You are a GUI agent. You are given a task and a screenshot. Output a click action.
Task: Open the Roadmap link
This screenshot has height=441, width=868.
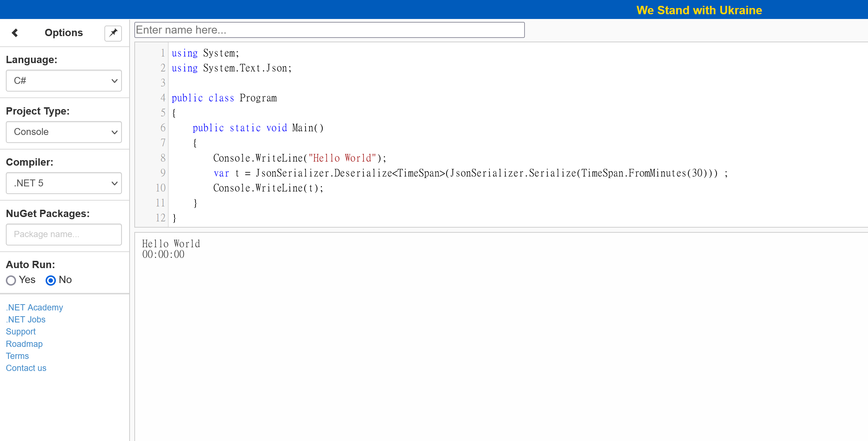(x=24, y=344)
